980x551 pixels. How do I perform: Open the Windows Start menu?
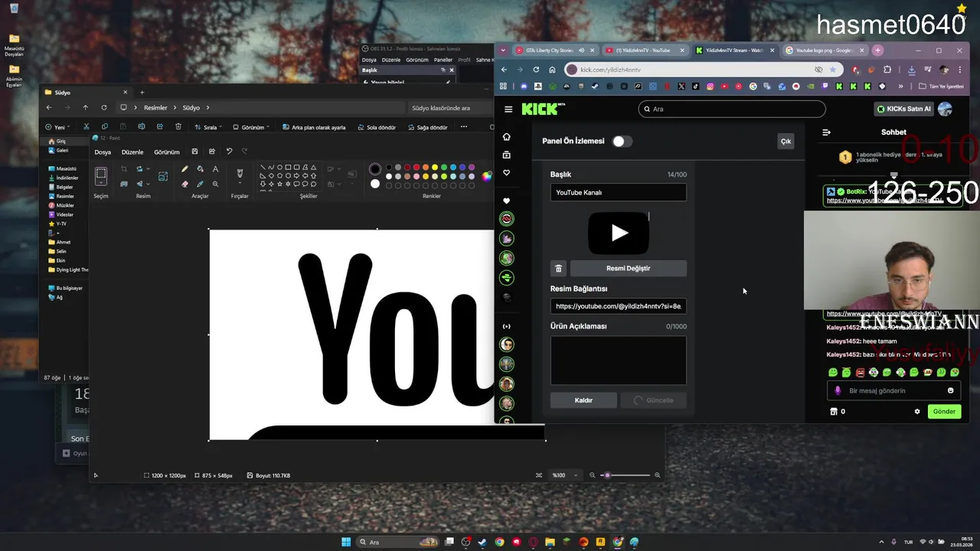click(346, 542)
